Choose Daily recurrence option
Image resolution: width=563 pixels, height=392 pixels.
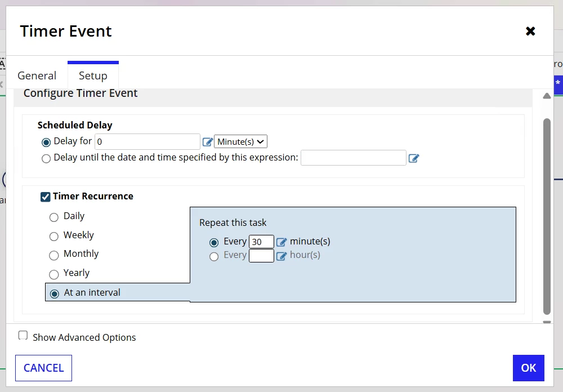coord(54,217)
